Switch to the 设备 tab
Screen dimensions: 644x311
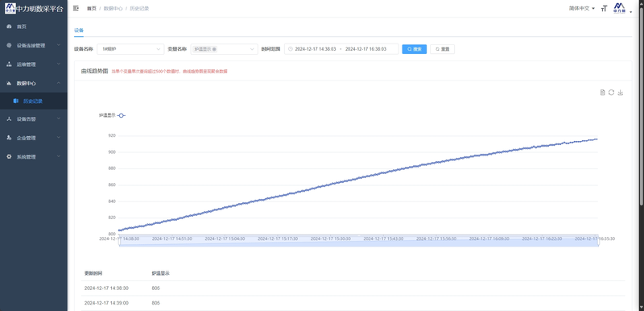click(x=78, y=30)
